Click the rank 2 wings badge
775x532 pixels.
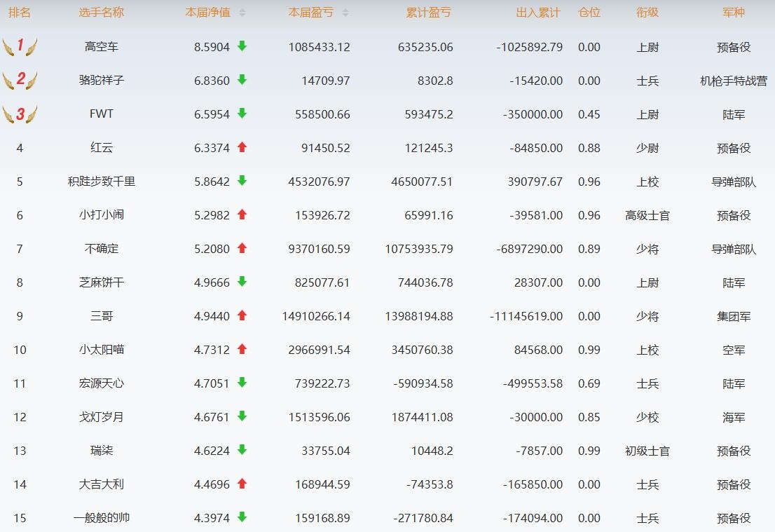point(20,80)
